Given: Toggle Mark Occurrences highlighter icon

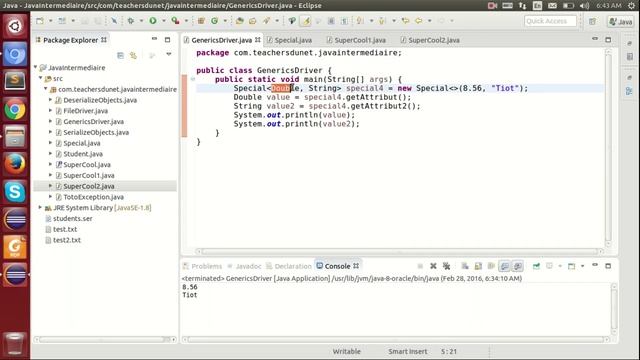Looking at the screenshot, I should click(305, 20).
